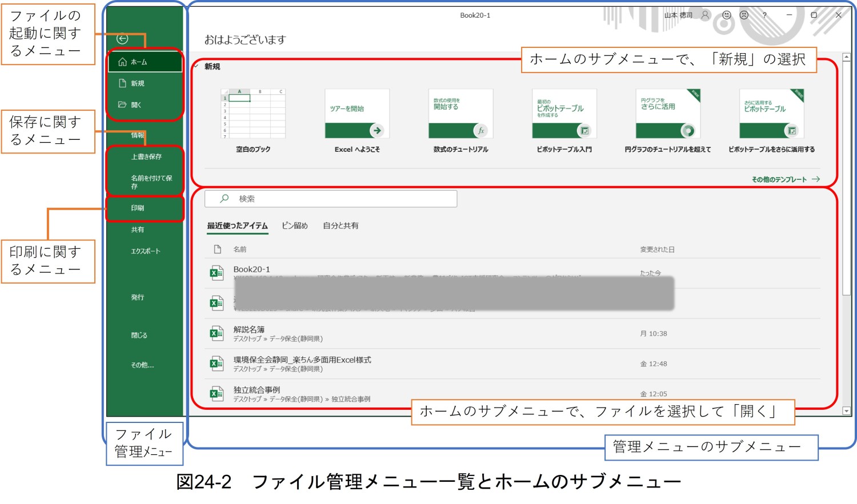Click the 新規 new document icon

pos(122,83)
